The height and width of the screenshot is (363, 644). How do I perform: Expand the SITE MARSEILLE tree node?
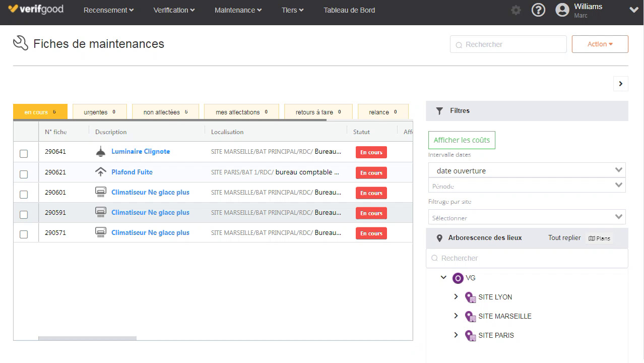coord(456,316)
